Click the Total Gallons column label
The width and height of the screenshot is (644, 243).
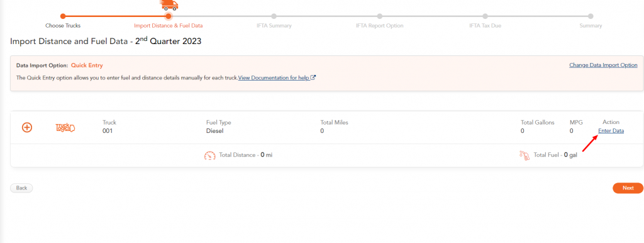538,122
